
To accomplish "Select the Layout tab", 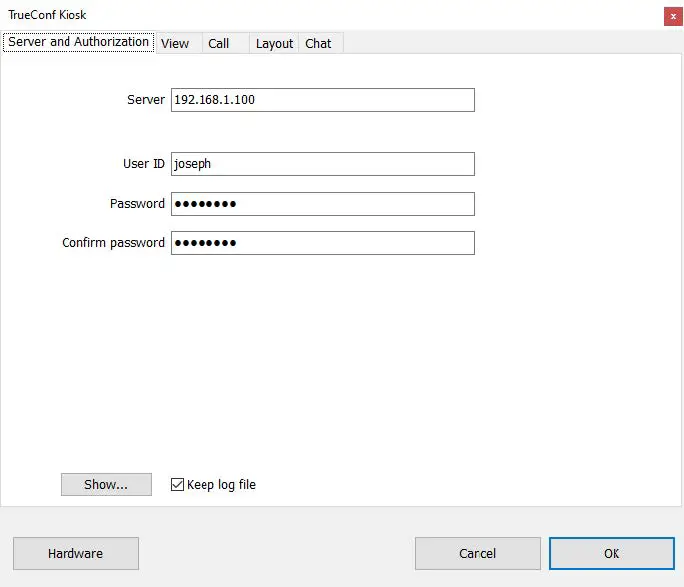I will (274, 43).
